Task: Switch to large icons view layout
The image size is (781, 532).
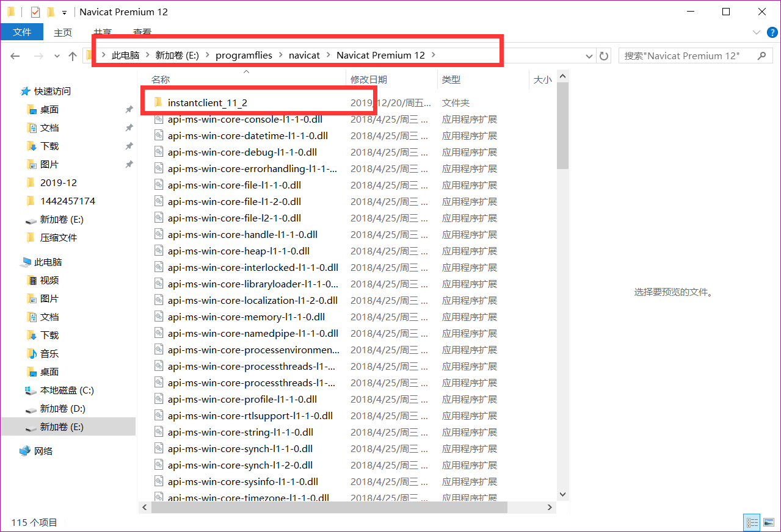Action: (x=768, y=523)
